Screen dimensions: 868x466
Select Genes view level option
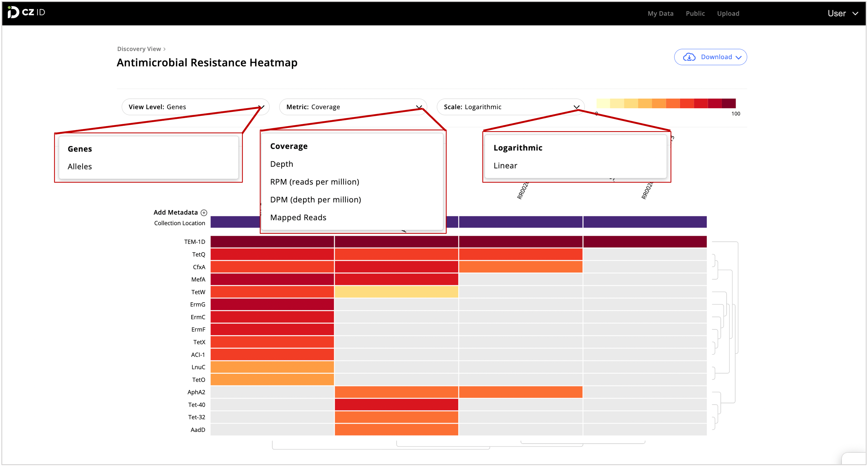click(x=80, y=149)
